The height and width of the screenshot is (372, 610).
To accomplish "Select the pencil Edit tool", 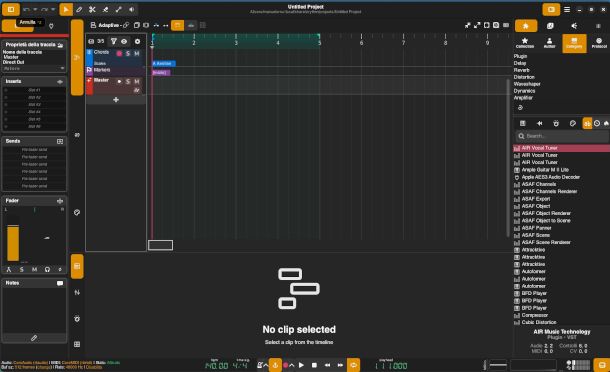I will tap(79, 9).
